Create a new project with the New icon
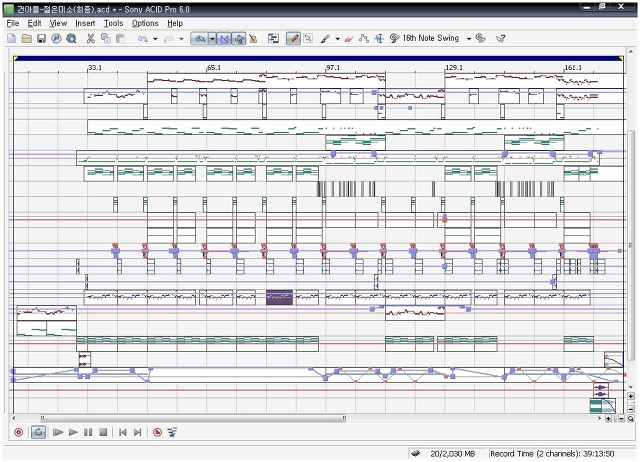 11,38
